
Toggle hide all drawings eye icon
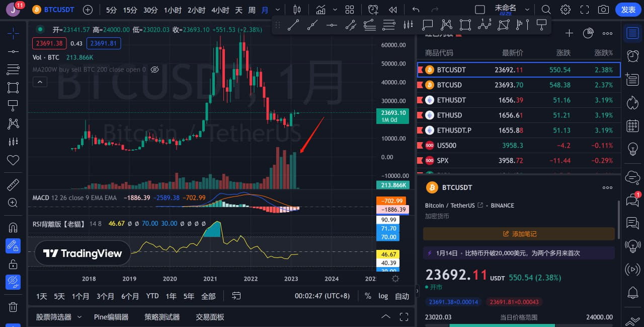(13, 282)
